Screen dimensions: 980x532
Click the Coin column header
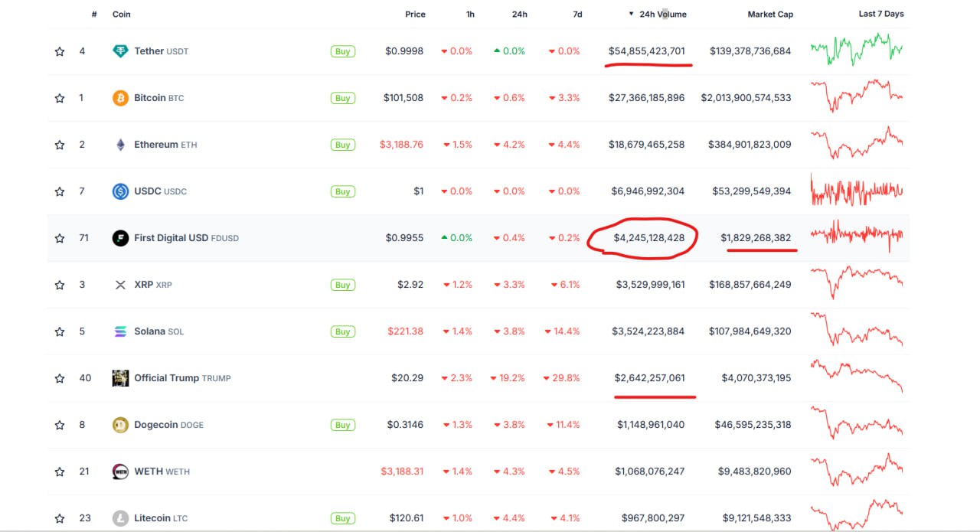(121, 14)
